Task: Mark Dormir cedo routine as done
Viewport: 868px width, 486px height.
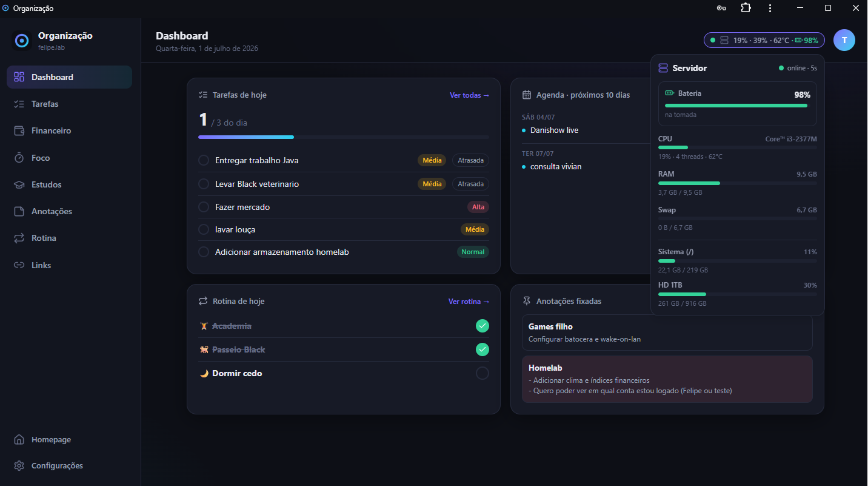Action: (x=482, y=373)
